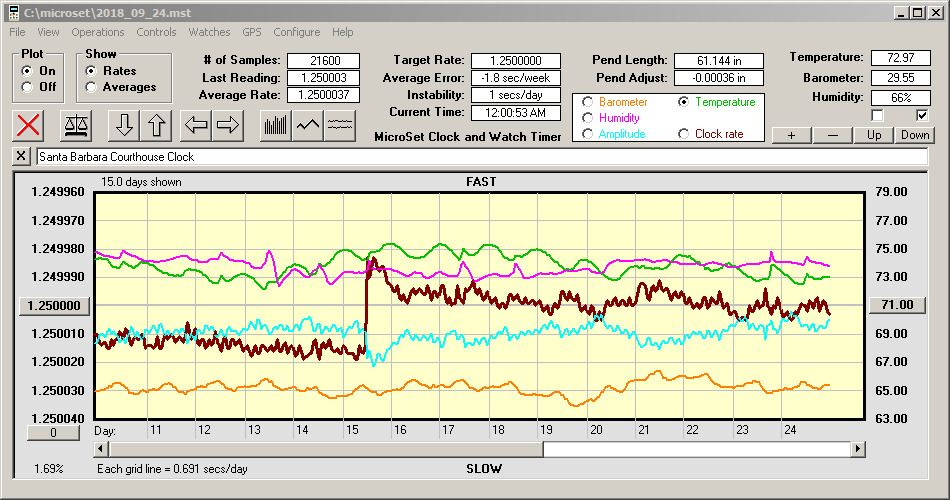Click the MicroSet app icon in title bar
The width and height of the screenshot is (950, 500).
(x=13, y=12)
